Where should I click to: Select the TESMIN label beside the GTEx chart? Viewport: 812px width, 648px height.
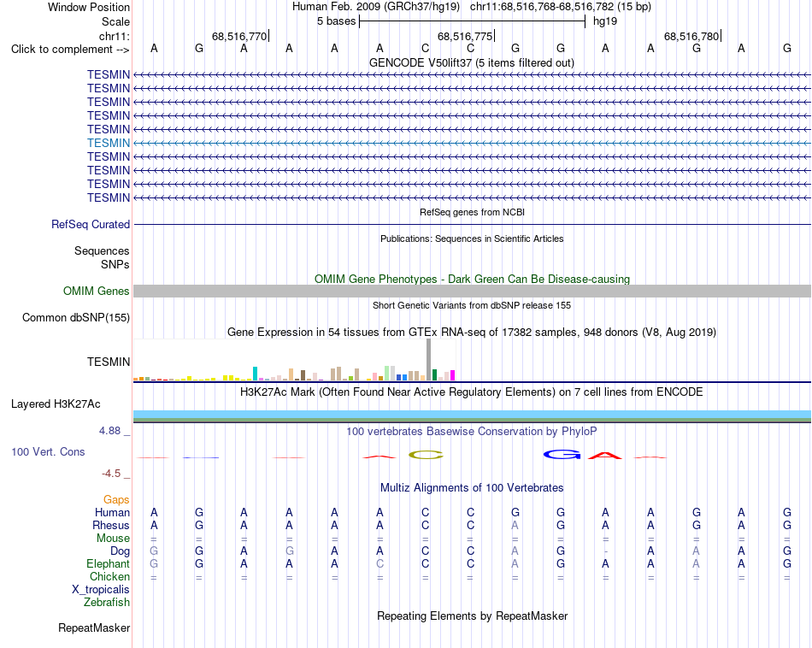tap(109, 362)
